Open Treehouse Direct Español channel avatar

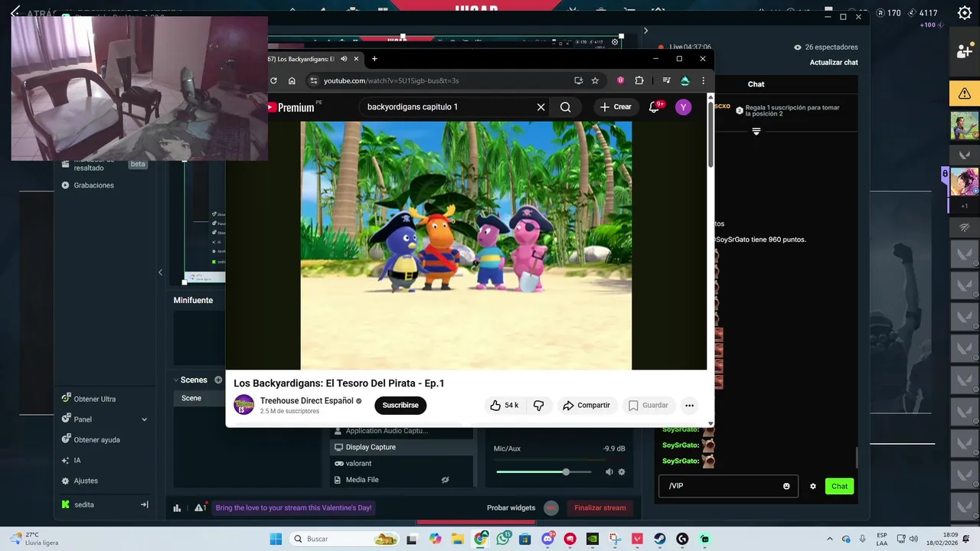coord(243,405)
